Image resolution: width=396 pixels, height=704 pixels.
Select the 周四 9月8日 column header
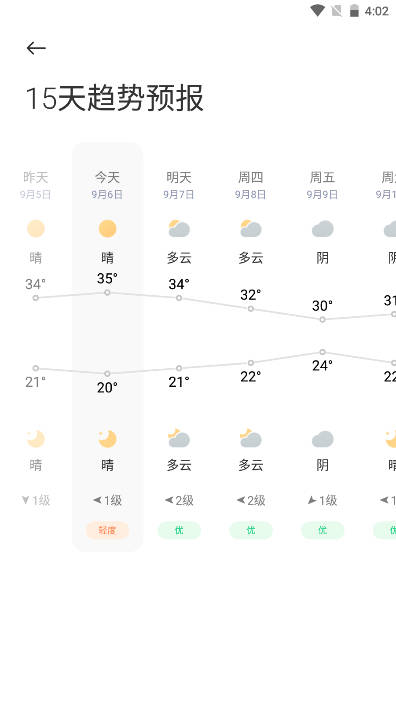coord(251,185)
